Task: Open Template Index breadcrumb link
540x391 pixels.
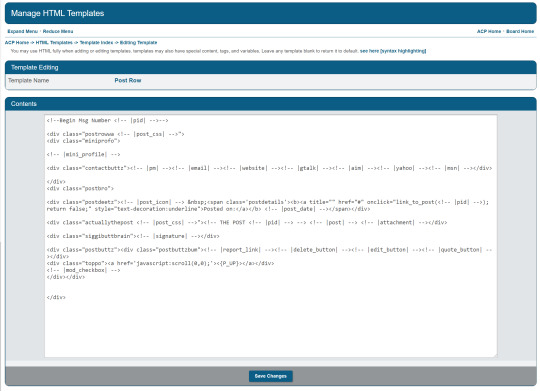Action: (x=96, y=43)
